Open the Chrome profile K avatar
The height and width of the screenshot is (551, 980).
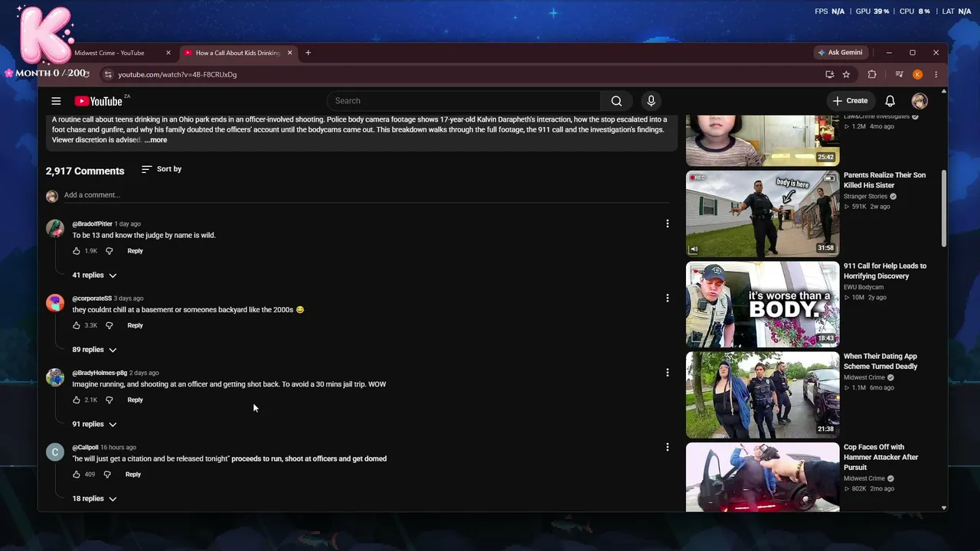pos(917,74)
